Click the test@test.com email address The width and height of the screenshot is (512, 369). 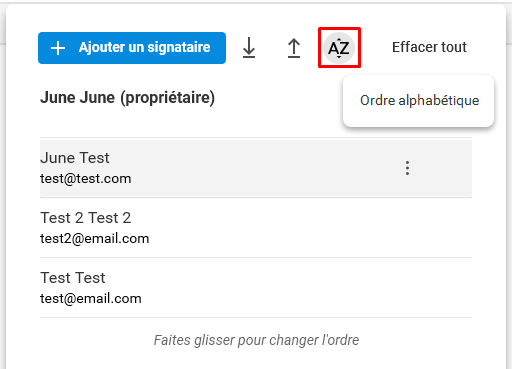coord(85,179)
